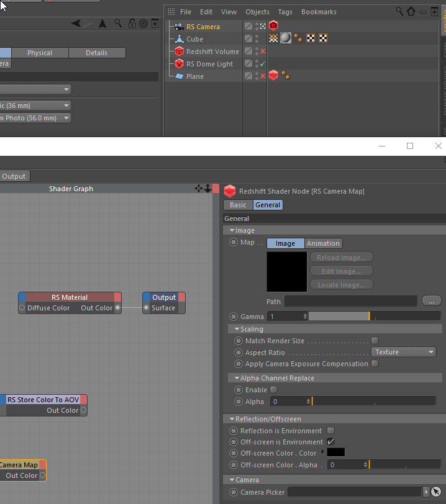Enable the Match Render Size checkbox
Viewport: 446px width, 504px height.
pyautogui.click(x=375, y=341)
